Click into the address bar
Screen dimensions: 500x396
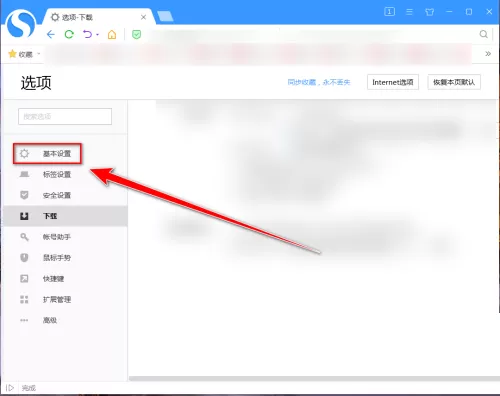pyautogui.click(x=310, y=34)
